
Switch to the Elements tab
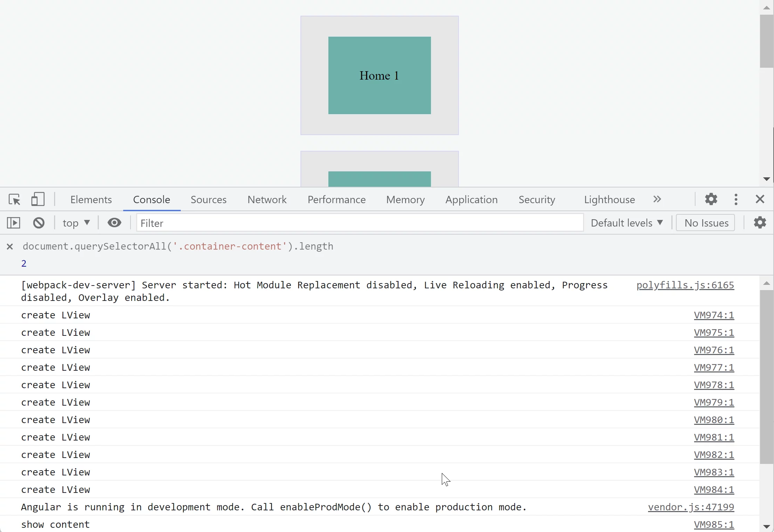tap(91, 199)
